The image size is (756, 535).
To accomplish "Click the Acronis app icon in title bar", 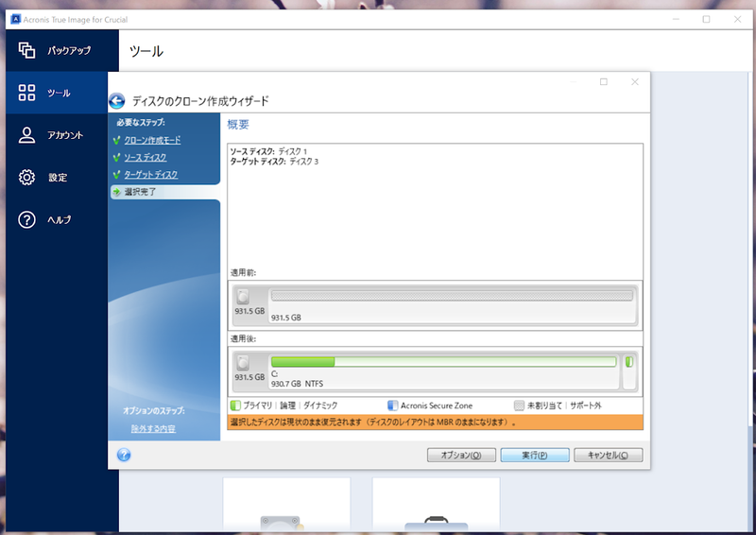I will tap(16, 19).
